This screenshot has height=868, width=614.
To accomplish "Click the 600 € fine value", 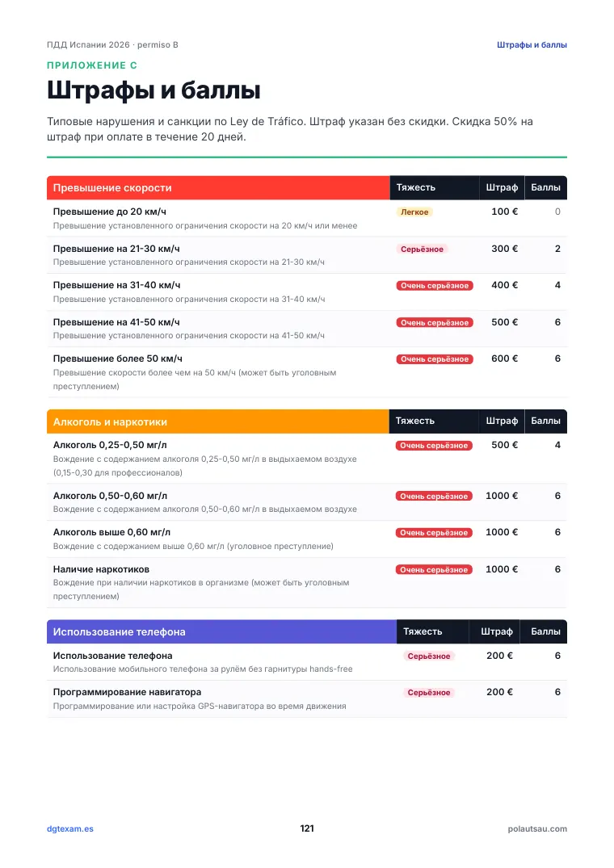I will (x=504, y=359).
